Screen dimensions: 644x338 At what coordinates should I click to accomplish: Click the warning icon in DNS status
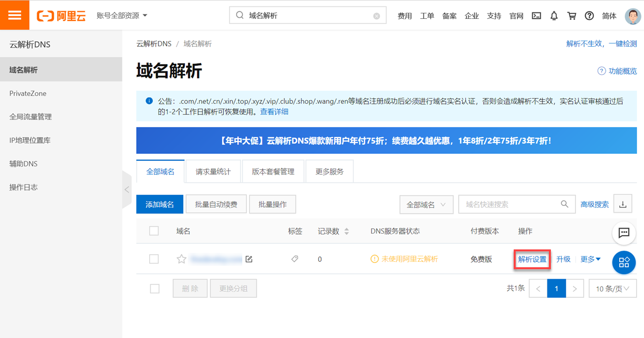[x=375, y=259]
